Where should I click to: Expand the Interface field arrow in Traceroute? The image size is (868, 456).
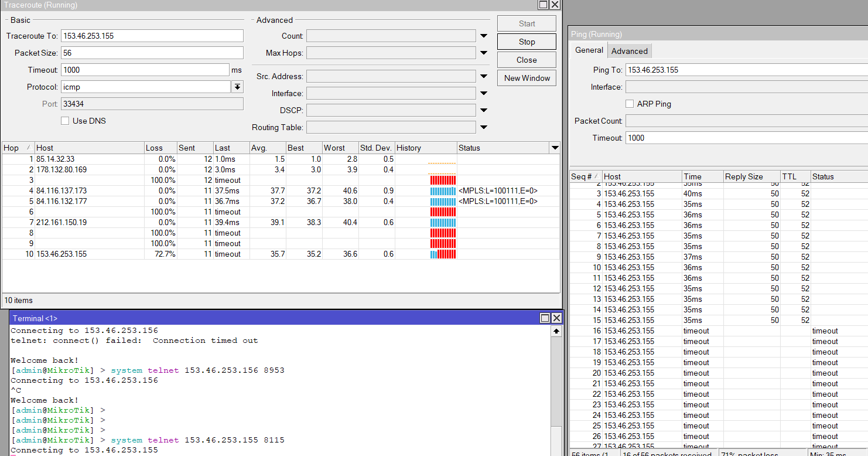point(484,93)
